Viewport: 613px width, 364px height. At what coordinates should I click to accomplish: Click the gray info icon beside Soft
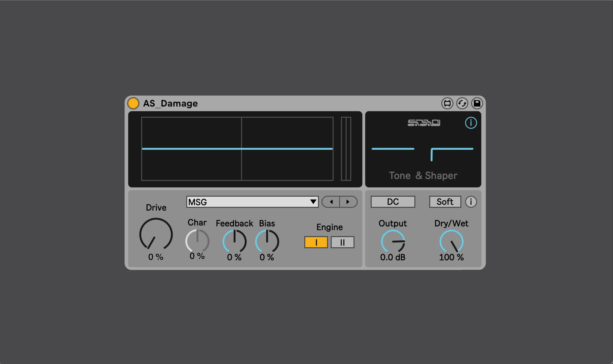471,202
